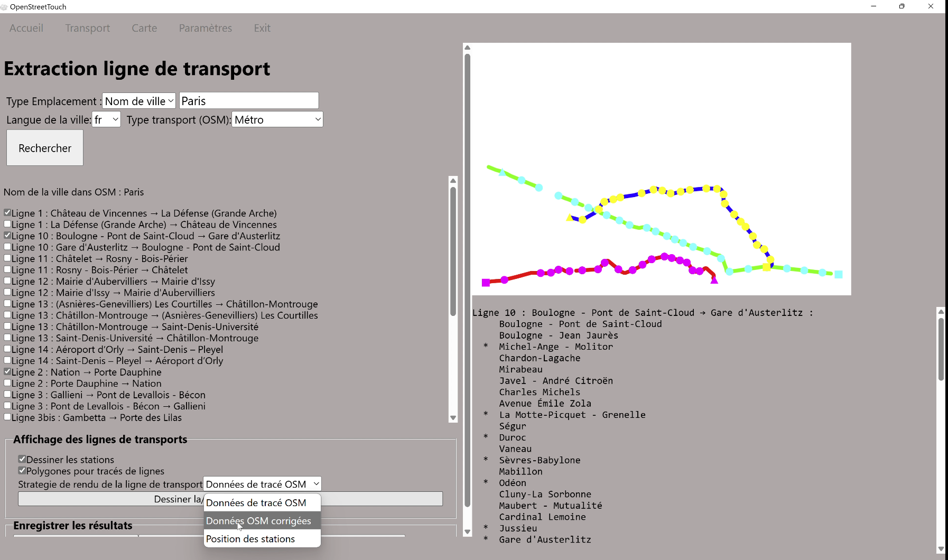The width and height of the screenshot is (948, 560).
Task: Click the list panel's scroll down arrow
Action: (453, 418)
